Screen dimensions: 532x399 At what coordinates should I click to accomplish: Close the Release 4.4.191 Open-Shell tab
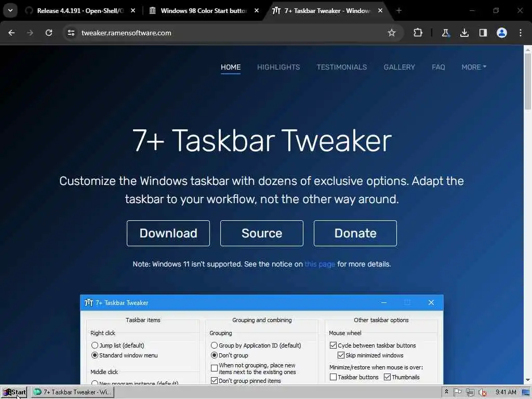point(133,10)
